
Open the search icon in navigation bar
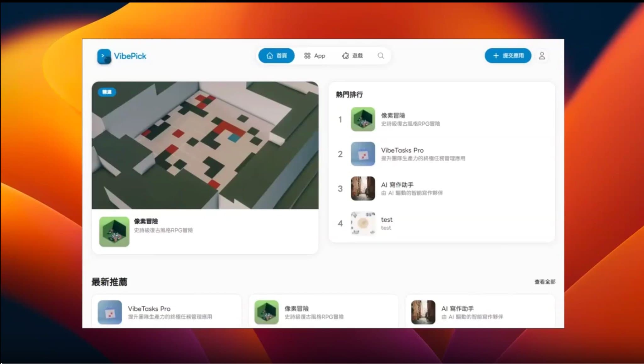[x=380, y=56]
